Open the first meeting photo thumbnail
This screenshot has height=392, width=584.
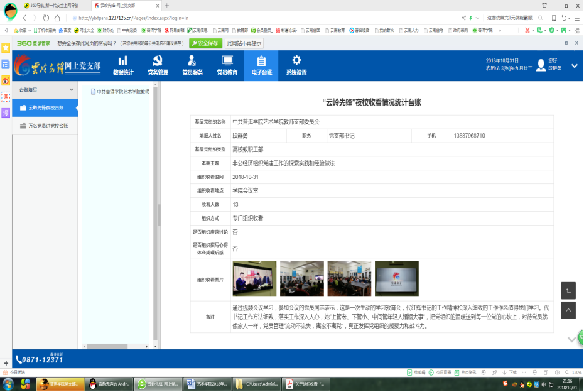click(x=254, y=278)
